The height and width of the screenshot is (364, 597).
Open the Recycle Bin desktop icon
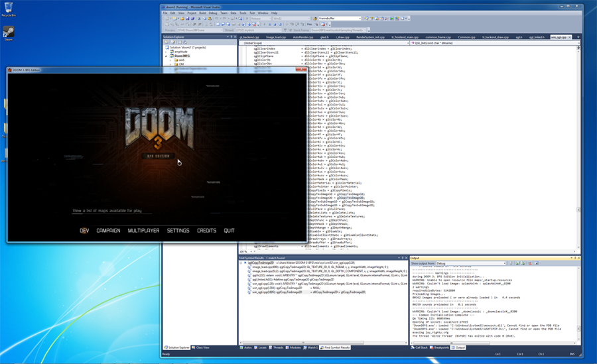[9, 9]
